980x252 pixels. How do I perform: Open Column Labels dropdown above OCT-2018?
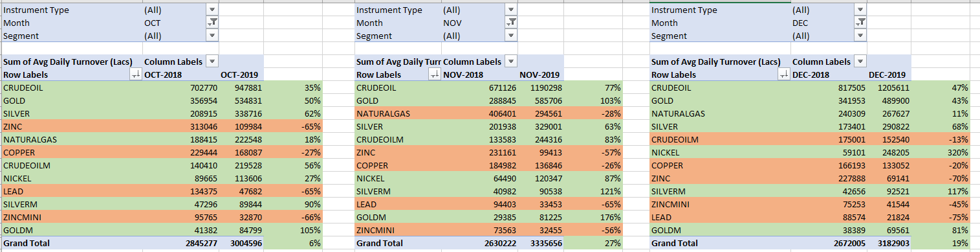pos(212,62)
